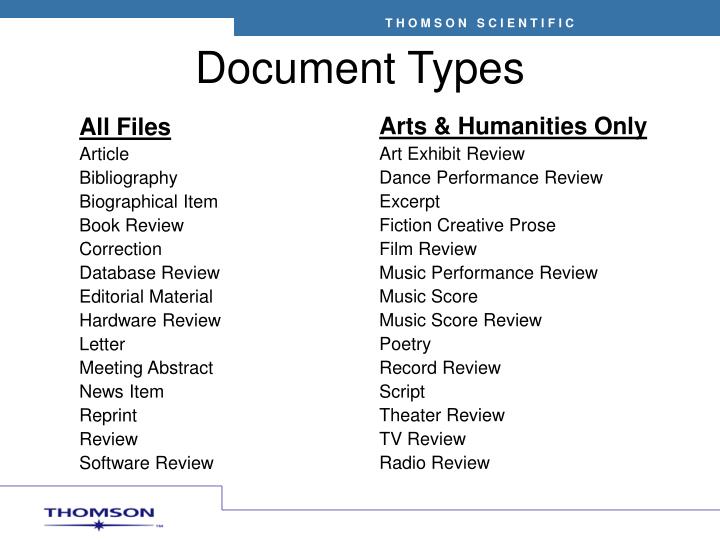720x540 pixels.
Task: Select the 'All Files' column heading
Action: tap(125, 127)
